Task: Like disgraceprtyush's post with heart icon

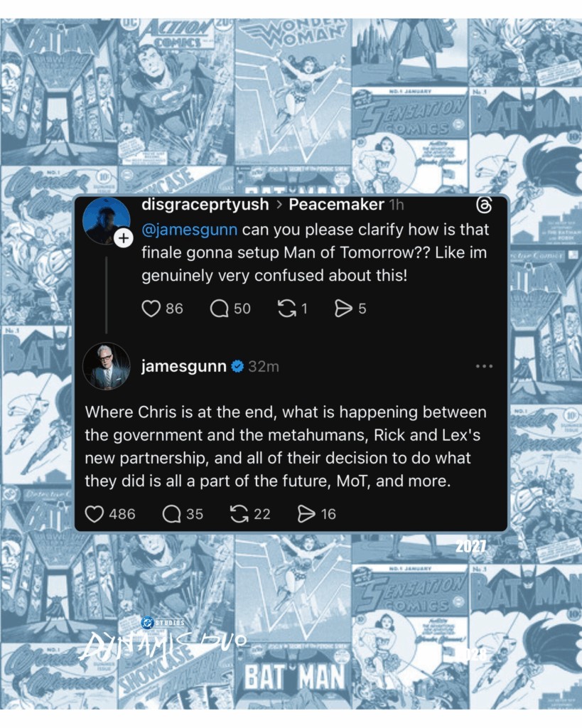Action: [x=151, y=309]
